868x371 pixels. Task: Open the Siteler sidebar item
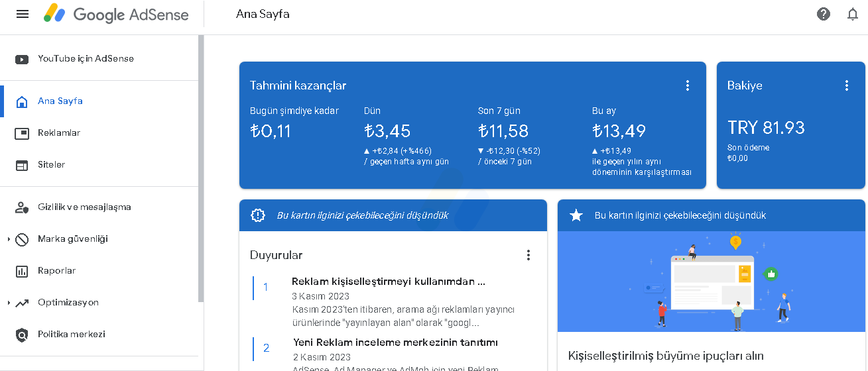tap(51, 165)
